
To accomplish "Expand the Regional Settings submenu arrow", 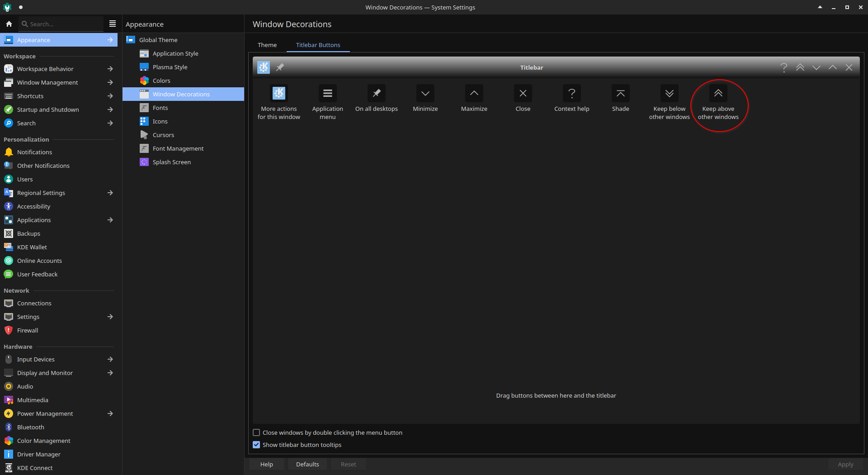I will [x=110, y=193].
